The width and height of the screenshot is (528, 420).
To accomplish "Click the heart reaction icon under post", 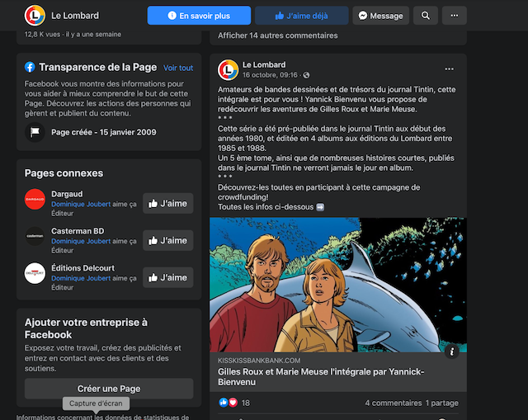I will 233,402.
